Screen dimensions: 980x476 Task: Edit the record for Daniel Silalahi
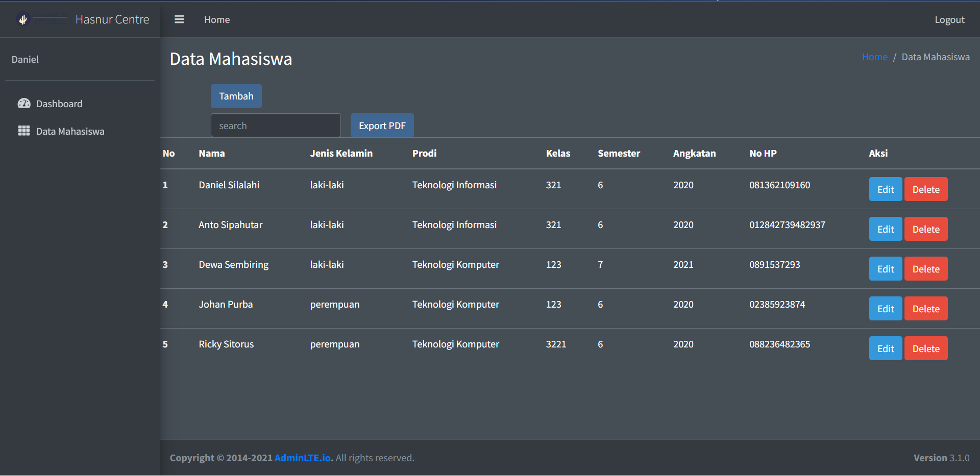885,189
